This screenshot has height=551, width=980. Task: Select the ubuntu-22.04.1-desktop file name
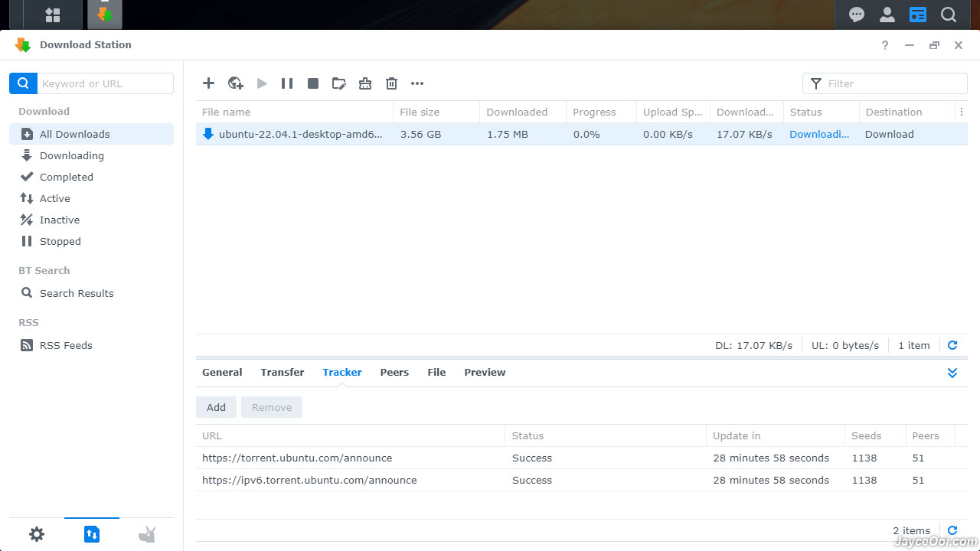coord(301,134)
